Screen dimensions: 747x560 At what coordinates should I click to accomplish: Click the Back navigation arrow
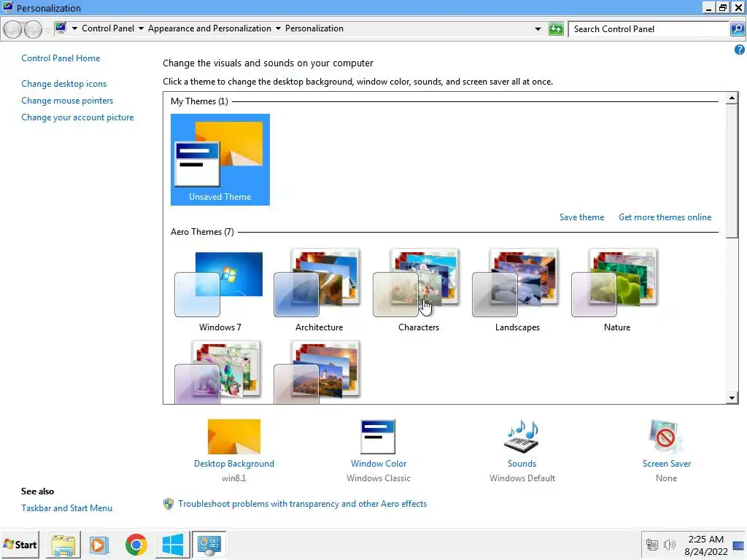(13, 29)
